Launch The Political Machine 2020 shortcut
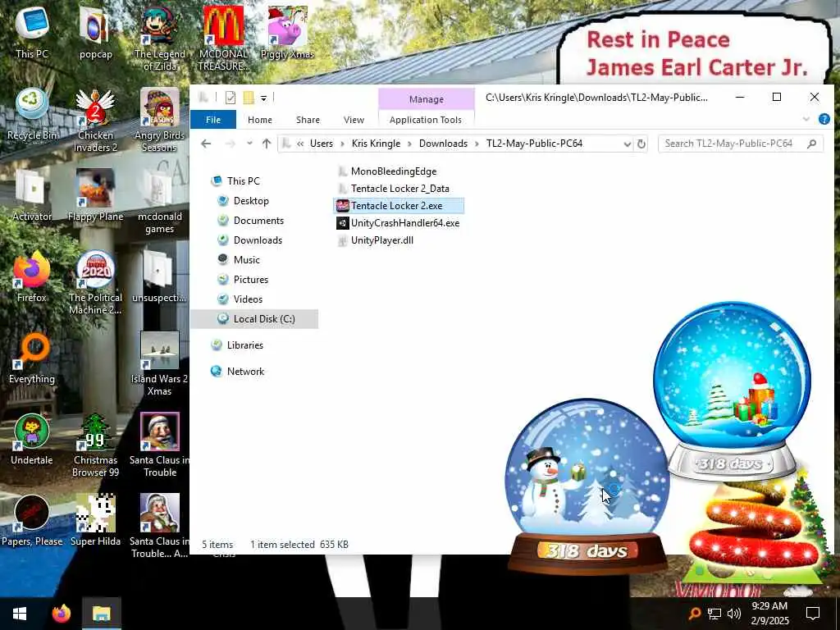This screenshot has height=630, width=840. (x=95, y=283)
